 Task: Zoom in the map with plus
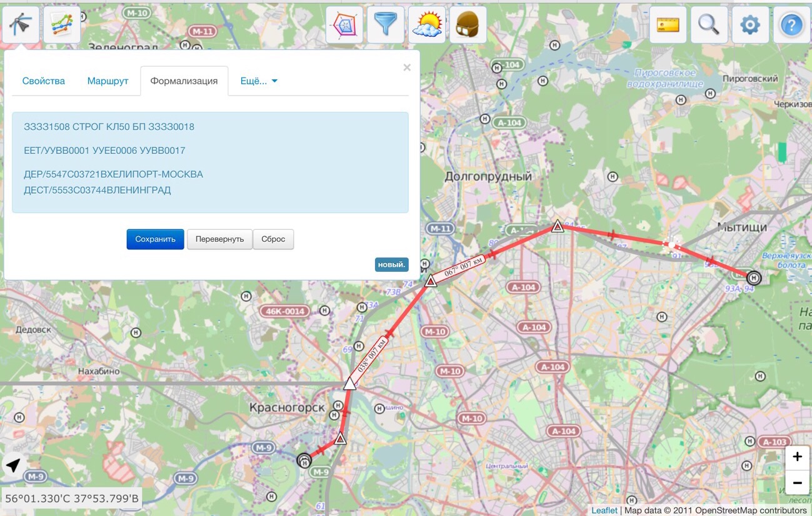pyautogui.click(x=797, y=457)
